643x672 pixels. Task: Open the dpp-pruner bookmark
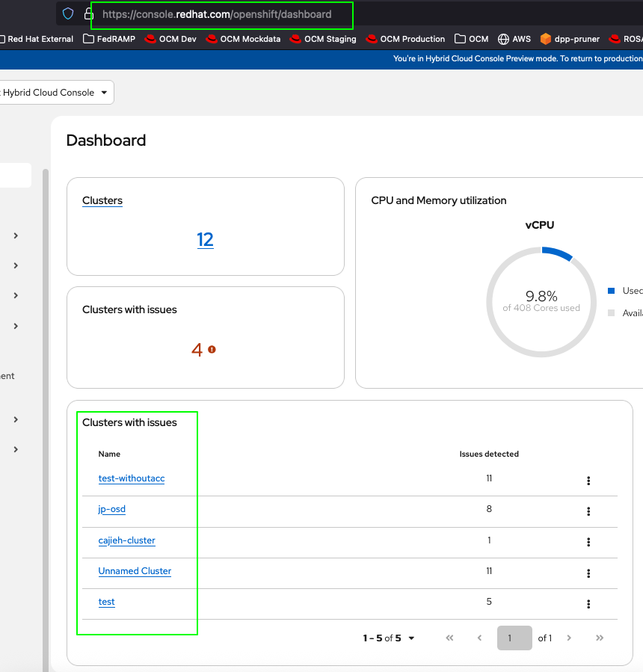570,39
